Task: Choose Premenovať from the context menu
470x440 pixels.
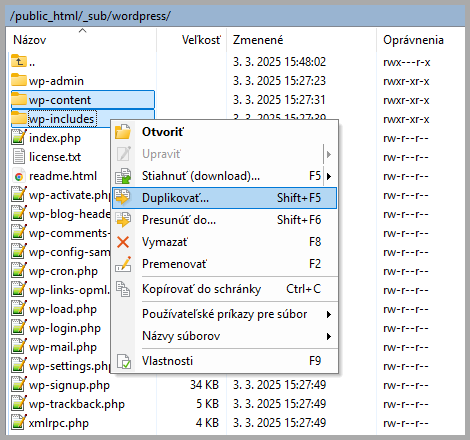Action: point(225,264)
